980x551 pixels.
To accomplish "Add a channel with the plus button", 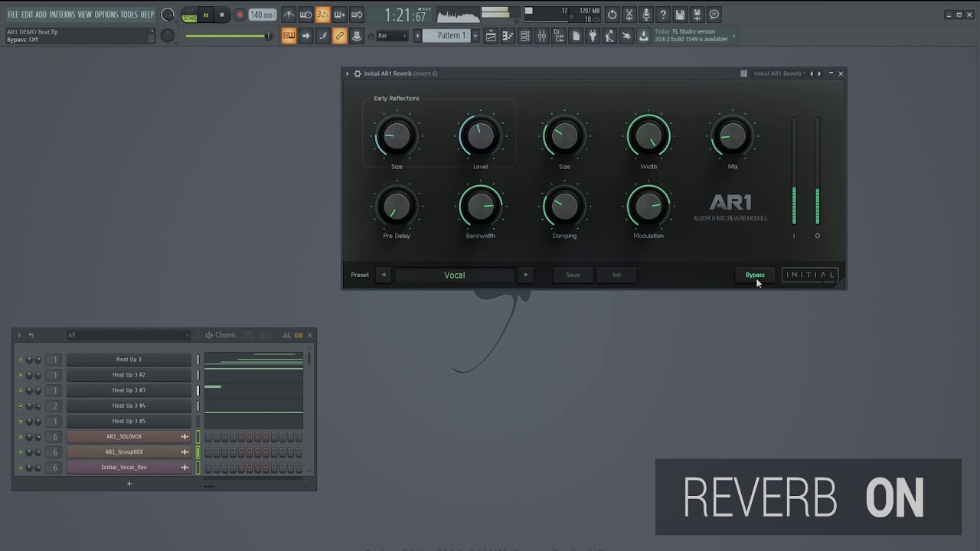I will pyautogui.click(x=129, y=483).
